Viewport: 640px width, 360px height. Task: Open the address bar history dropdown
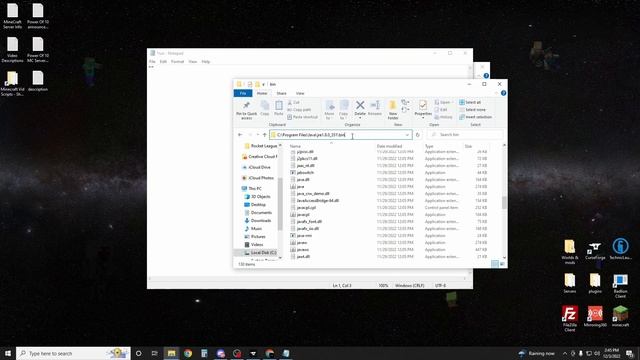[x=407, y=135]
